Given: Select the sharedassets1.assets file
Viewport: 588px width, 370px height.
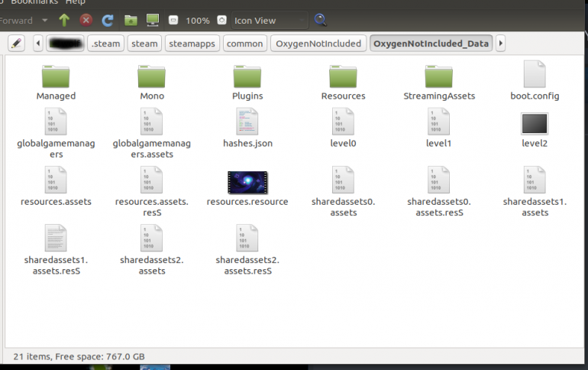Looking at the screenshot, I should pos(535,191).
